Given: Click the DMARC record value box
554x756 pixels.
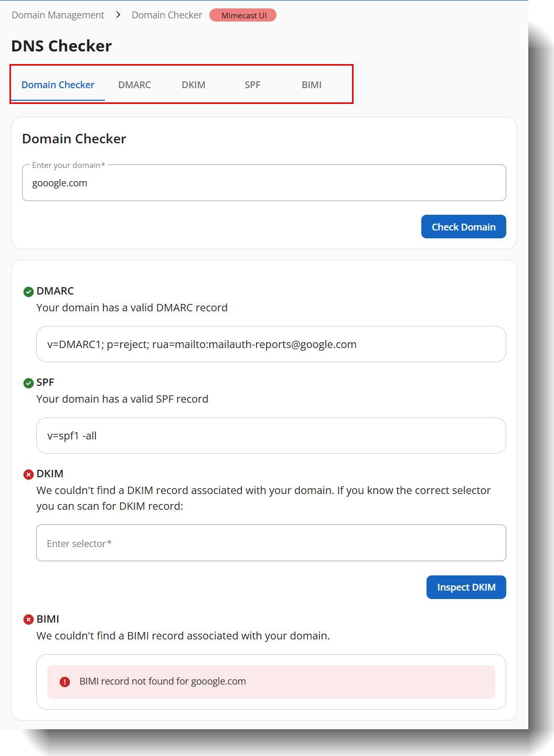Looking at the screenshot, I should tap(271, 344).
